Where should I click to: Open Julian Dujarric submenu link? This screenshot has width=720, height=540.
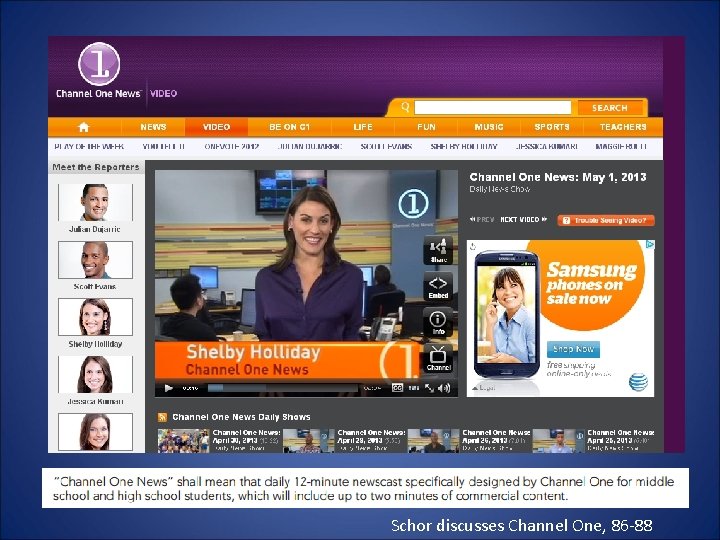309,146
